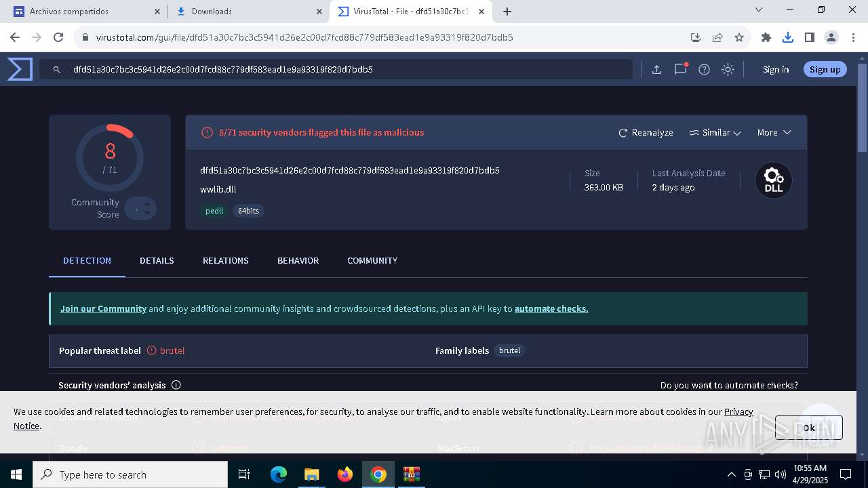The height and width of the screenshot is (488, 868).
Task: Vote using the community score control
Action: tap(141, 209)
